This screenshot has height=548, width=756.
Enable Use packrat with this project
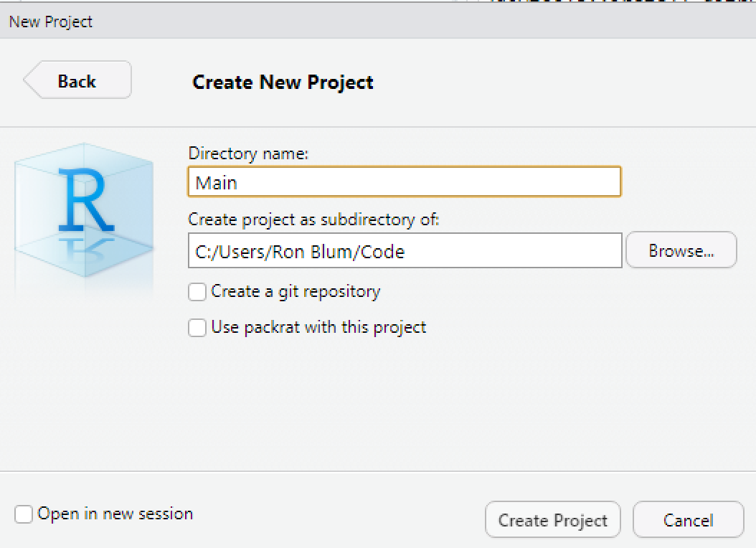click(x=197, y=328)
